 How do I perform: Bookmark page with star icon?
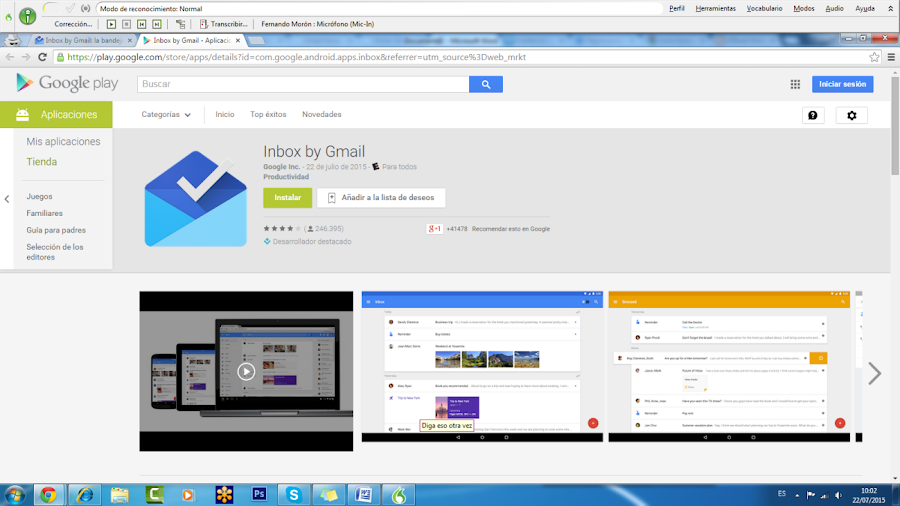click(x=874, y=57)
